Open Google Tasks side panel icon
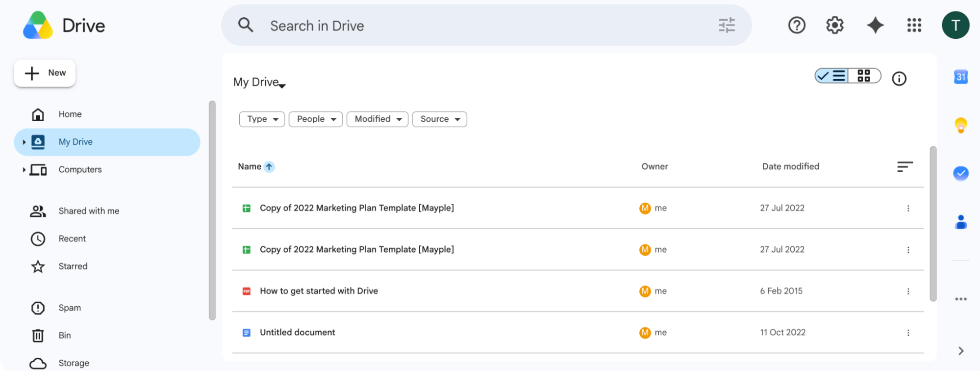 (x=960, y=173)
